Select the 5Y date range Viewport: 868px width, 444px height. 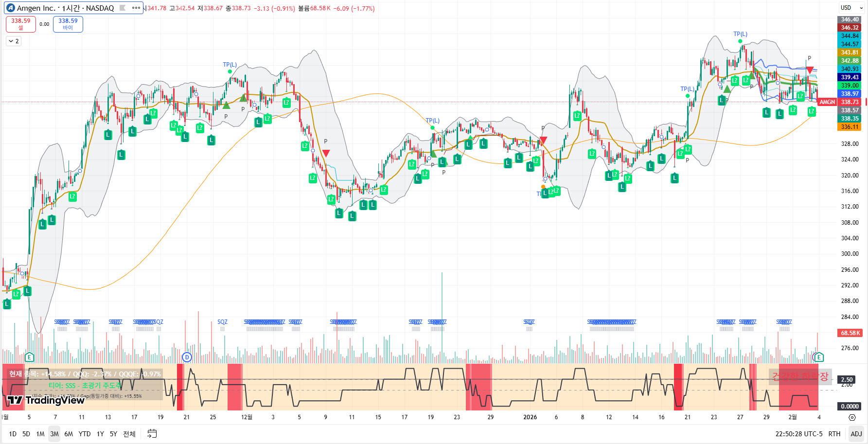(113, 434)
